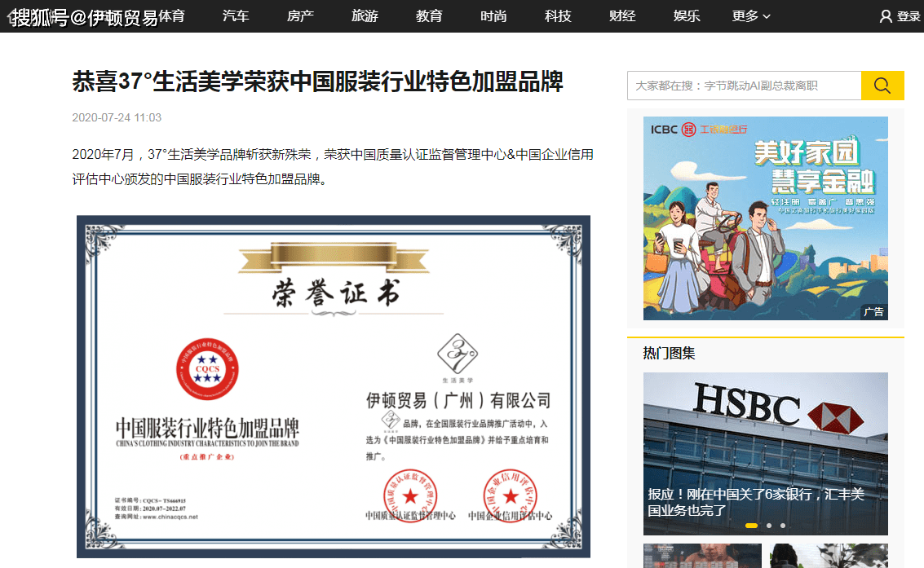The image size is (924, 568).
Task: Open the 汽车 navigation item
Action: pyautogui.click(x=236, y=16)
